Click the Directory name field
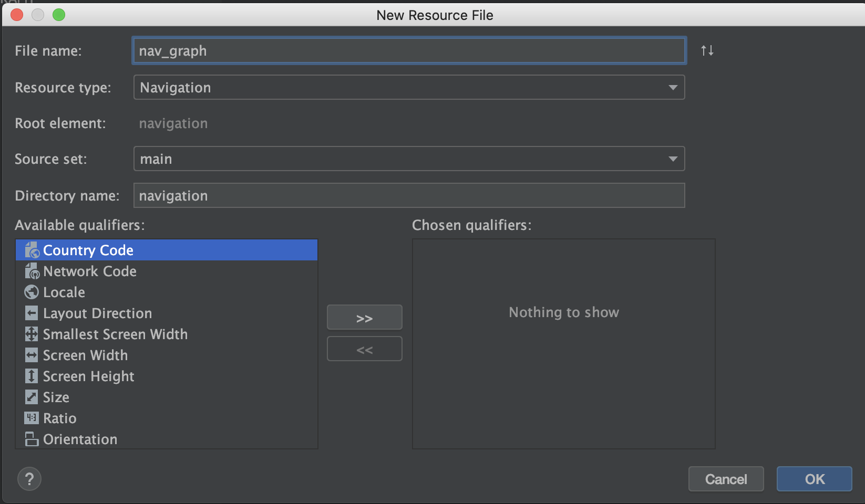865x504 pixels. click(409, 195)
